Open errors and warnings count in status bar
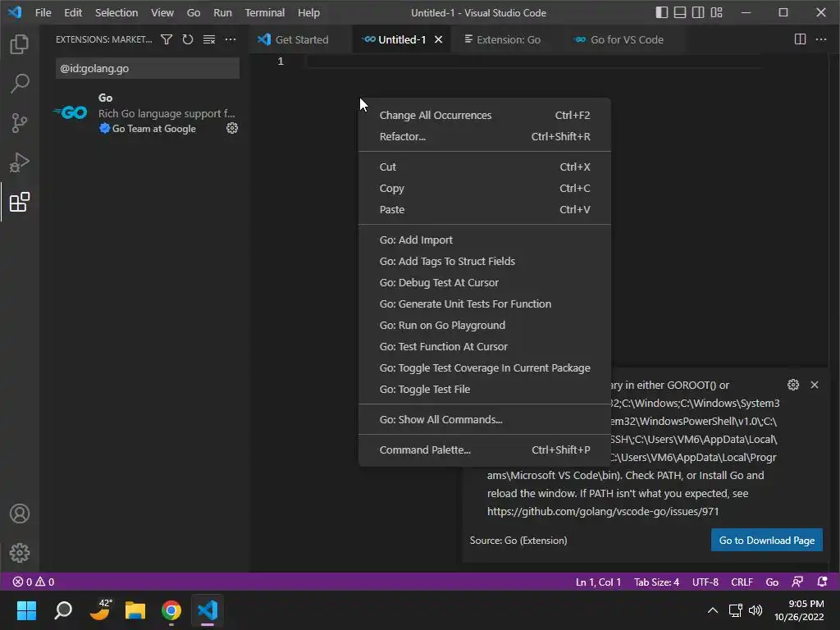This screenshot has height=630, width=840. tap(33, 582)
